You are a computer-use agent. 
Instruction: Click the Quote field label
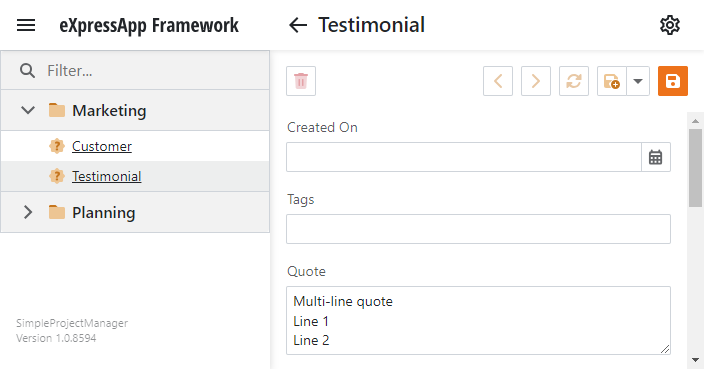307,271
